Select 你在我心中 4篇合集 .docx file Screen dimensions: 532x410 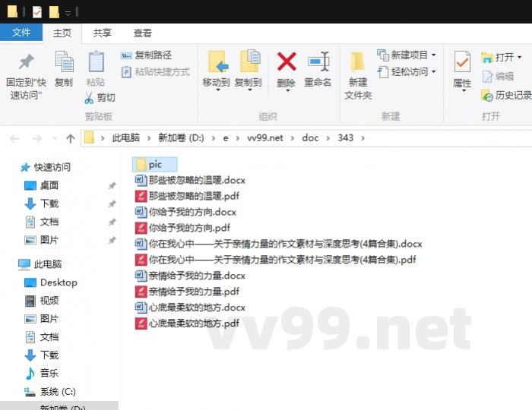[x=279, y=244]
